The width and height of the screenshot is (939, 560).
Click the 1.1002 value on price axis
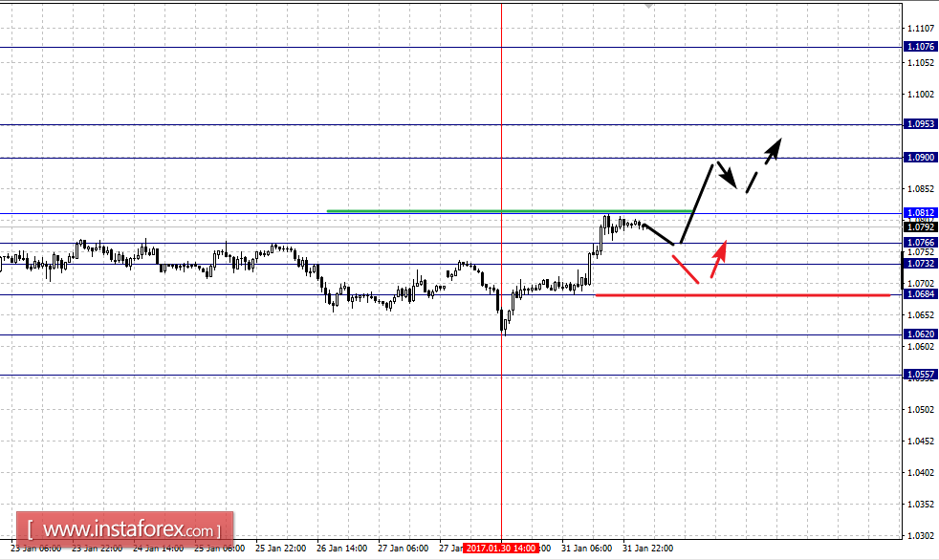point(921,95)
